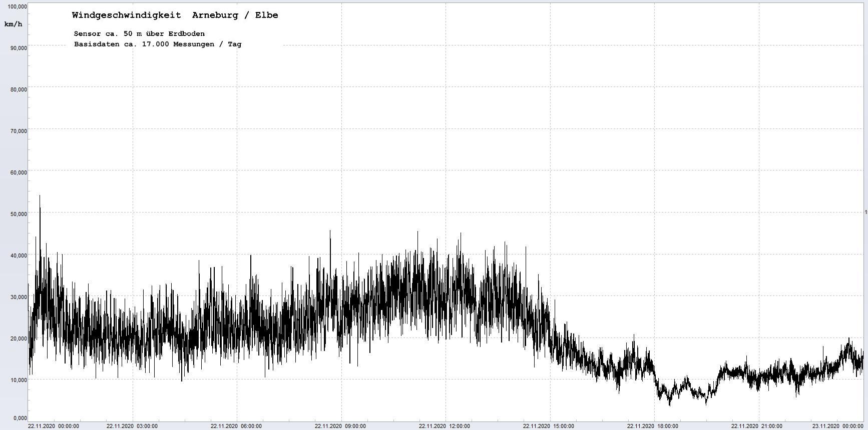868x430 pixels.
Task: Click the 20,000 y-axis label
Action: pyautogui.click(x=19, y=338)
